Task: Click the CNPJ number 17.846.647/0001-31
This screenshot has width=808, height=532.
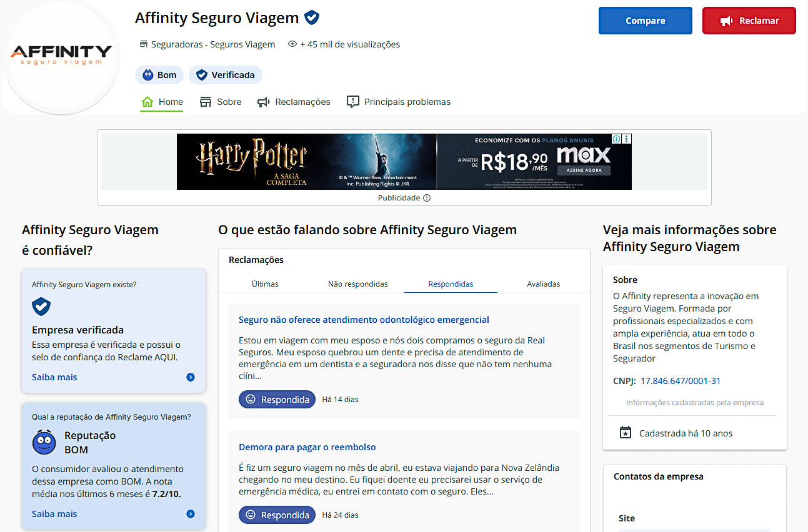Action: click(681, 381)
